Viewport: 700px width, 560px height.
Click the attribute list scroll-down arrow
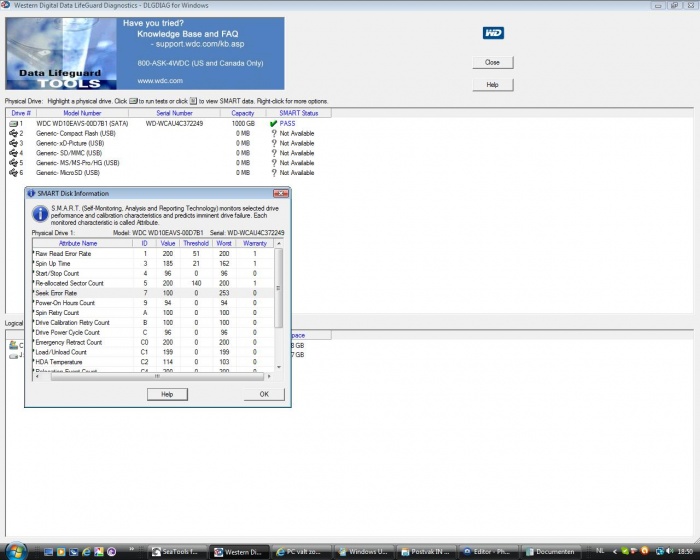tap(279, 367)
